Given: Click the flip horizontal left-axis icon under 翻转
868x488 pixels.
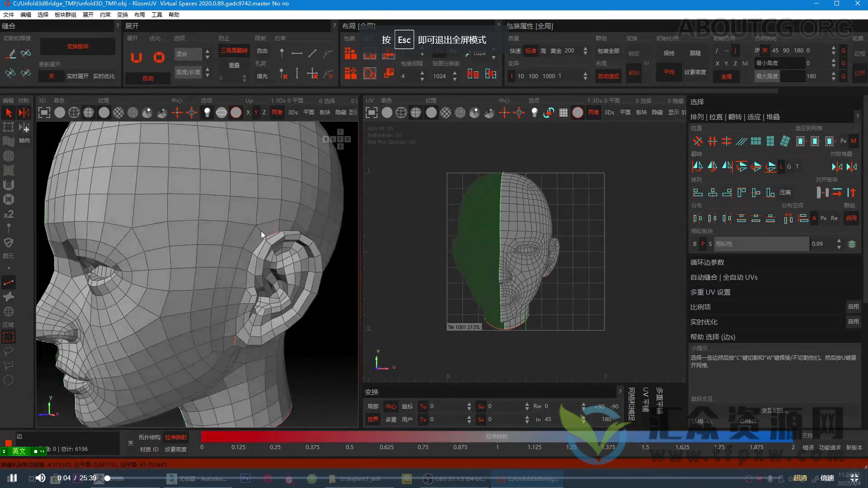Looking at the screenshot, I should 698,167.
